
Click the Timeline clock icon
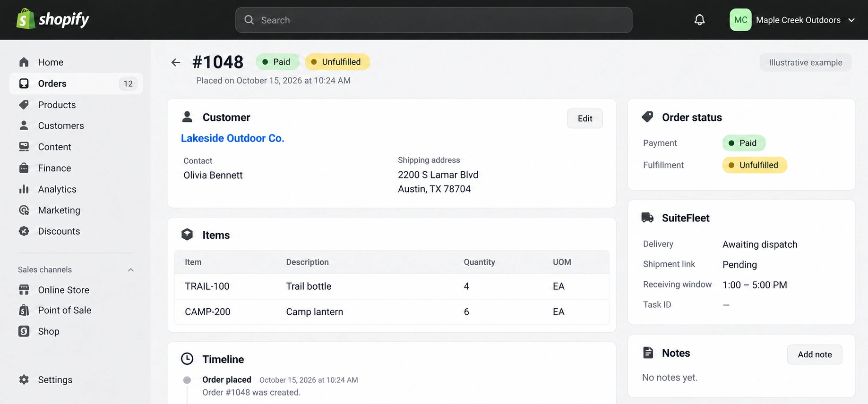[187, 359]
